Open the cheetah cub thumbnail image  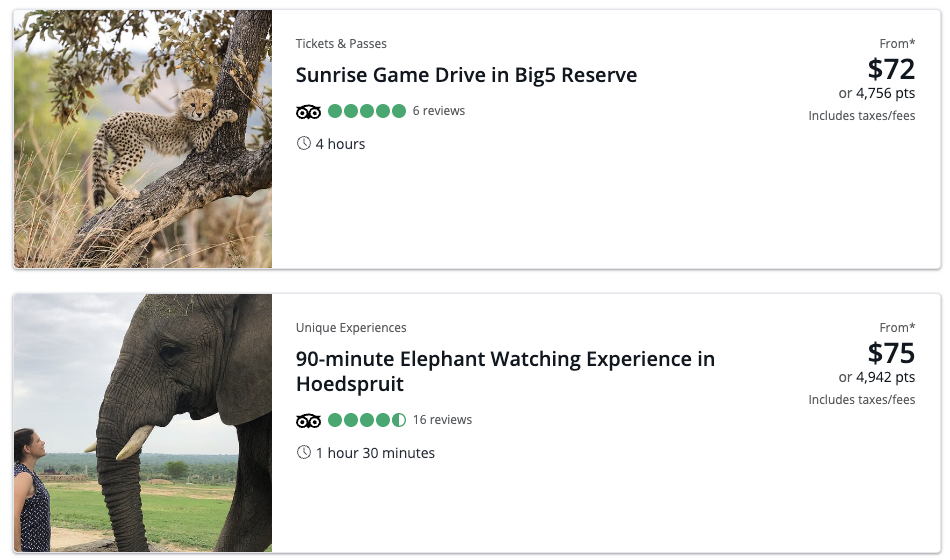[x=143, y=139]
